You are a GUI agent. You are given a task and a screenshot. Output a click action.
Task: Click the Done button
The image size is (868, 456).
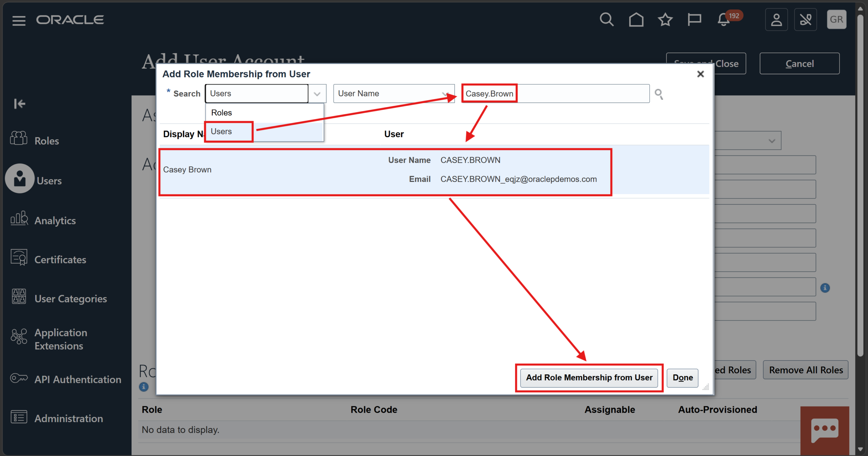click(683, 378)
